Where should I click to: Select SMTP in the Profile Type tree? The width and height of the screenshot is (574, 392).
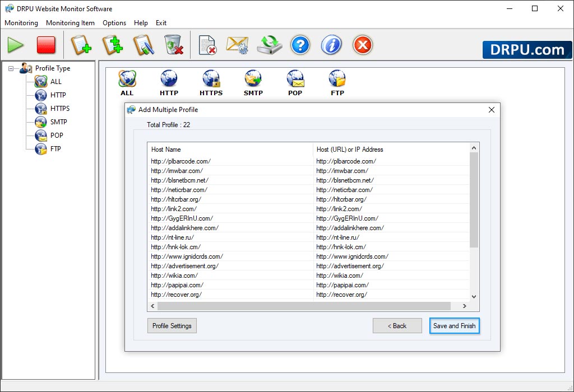pos(58,122)
